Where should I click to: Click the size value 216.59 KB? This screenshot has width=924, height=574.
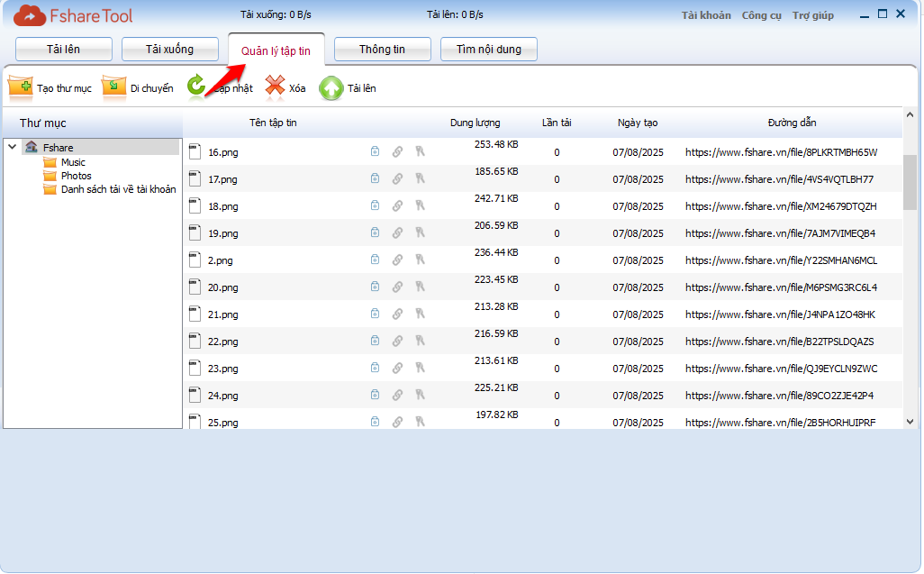point(496,333)
